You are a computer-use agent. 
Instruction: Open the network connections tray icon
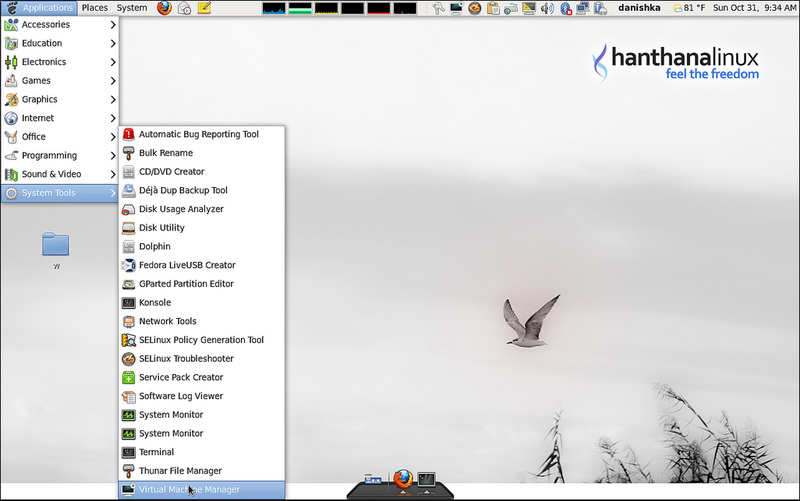[582, 8]
